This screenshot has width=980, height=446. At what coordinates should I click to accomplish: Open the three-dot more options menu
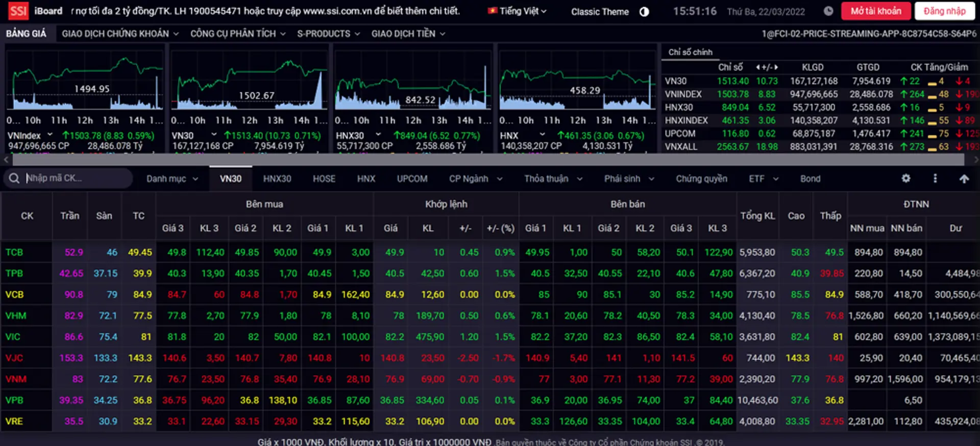click(x=935, y=178)
